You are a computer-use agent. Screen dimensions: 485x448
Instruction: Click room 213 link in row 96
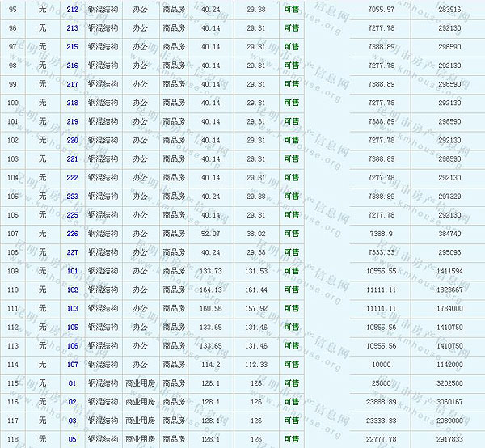coord(73,28)
